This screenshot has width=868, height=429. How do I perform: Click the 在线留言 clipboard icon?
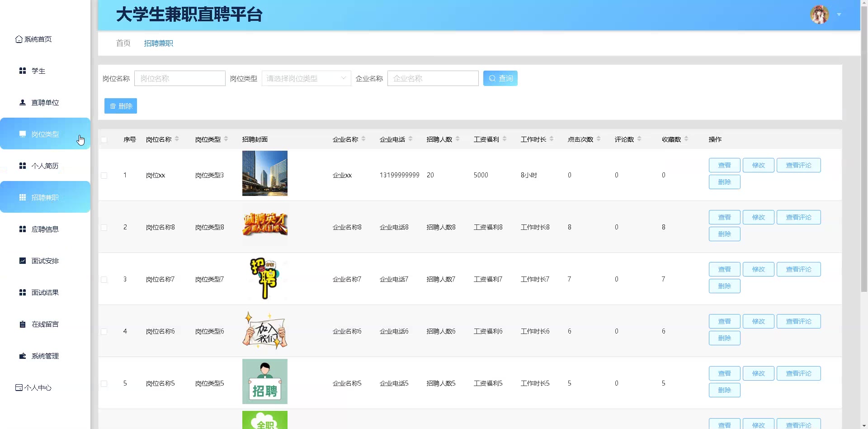(23, 324)
